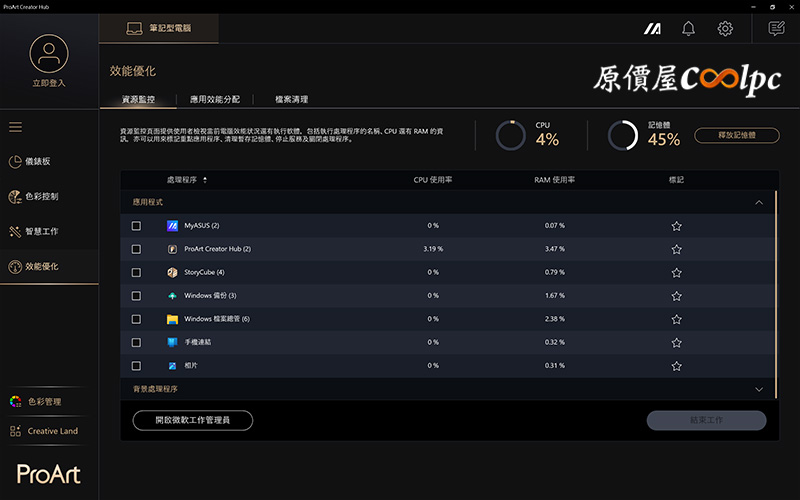Select the checkbox for Windows 檔案總管
This screenshot has height=500, width=800.
click(136, 319)
